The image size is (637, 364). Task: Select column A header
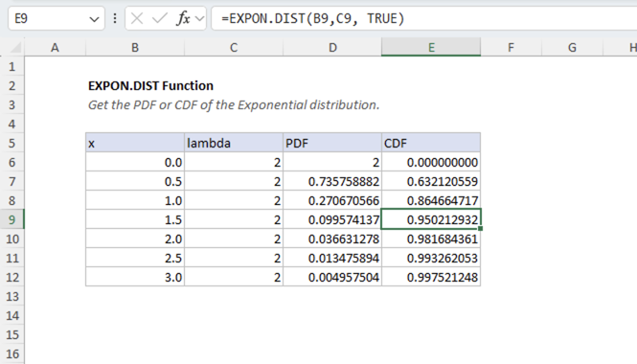click(x=55, y=48)
